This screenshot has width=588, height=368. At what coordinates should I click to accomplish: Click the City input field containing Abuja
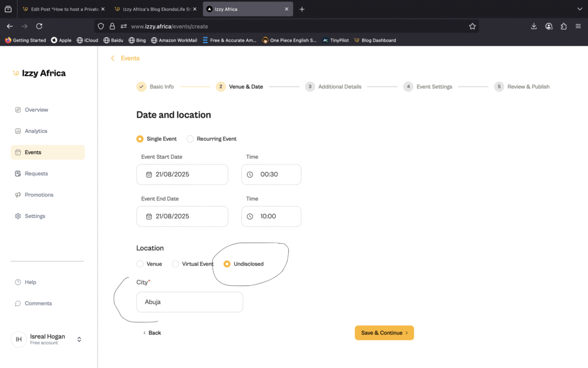coord(189,302)
